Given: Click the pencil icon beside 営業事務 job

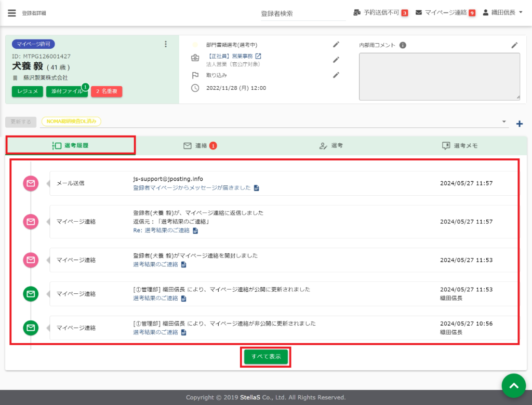Looking at the screenshot, I should tap(336, 60).
